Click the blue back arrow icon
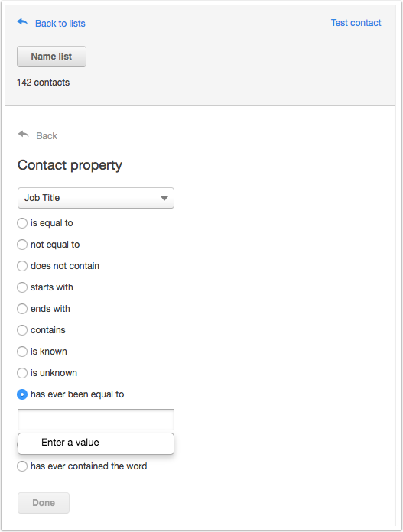This screenshot has height=532, width=403. tap(22, 22)
